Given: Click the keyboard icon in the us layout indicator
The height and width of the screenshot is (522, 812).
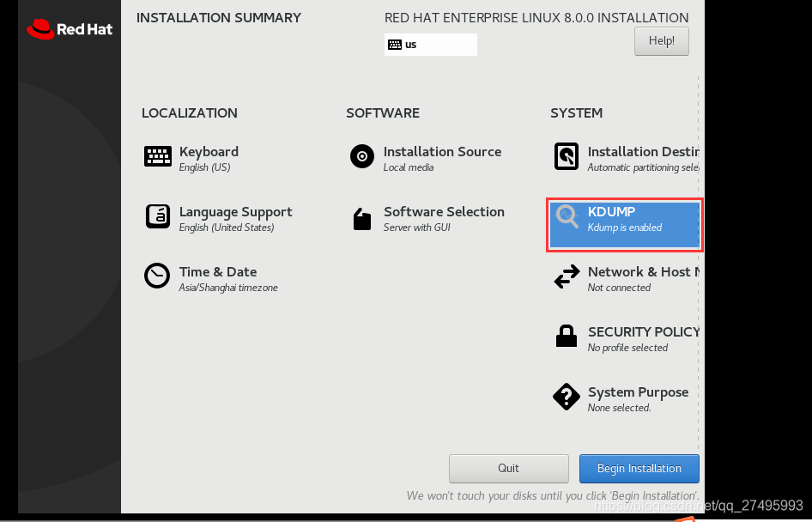Looking at the screenshot, I should point(395,45).
